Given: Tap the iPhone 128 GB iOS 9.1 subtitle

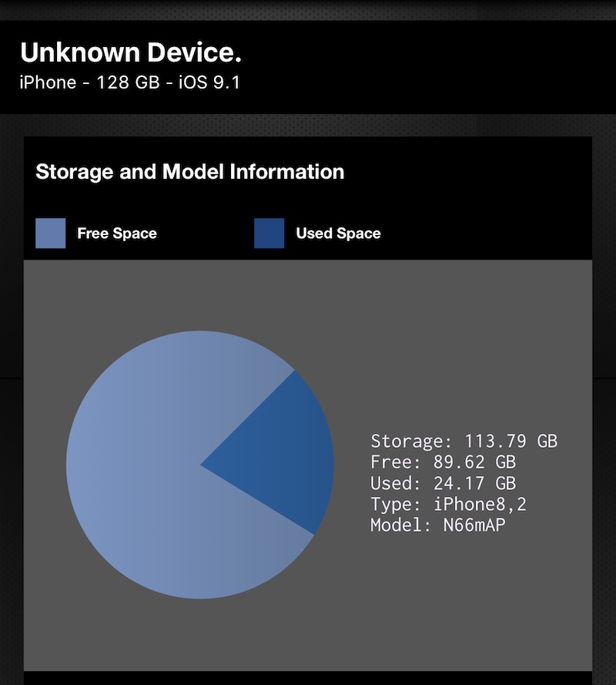Looking at the screenshot, I should point(130,82).
